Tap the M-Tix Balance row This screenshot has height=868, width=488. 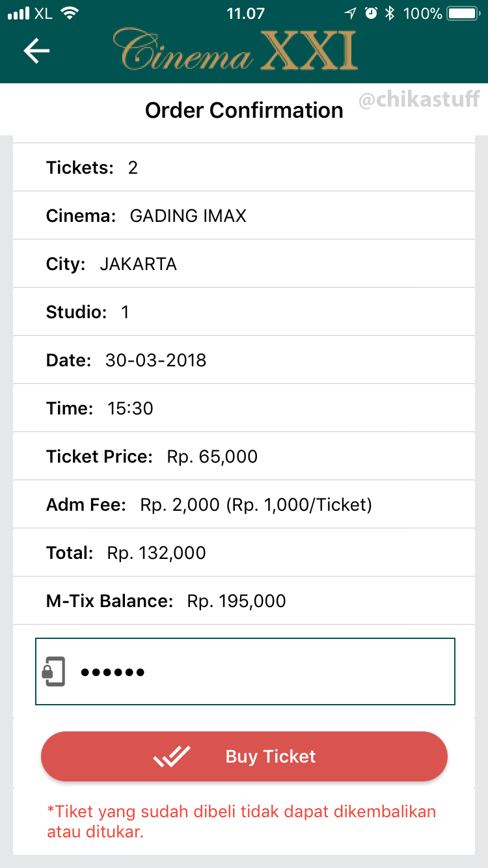point(244,601)
